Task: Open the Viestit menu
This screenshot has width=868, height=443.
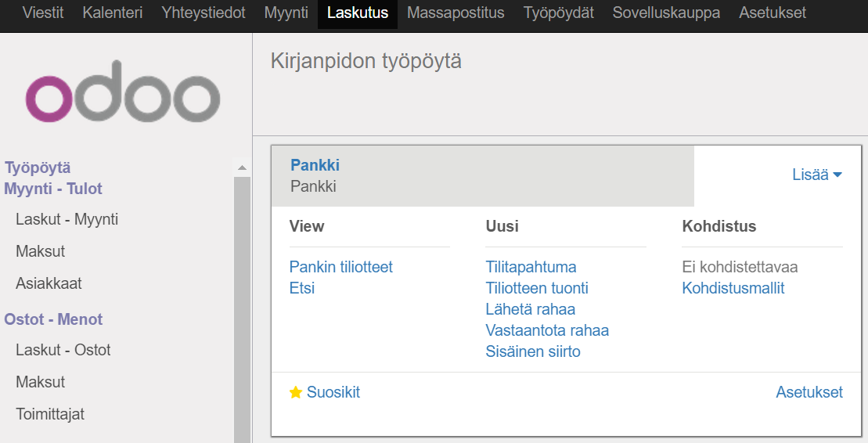Action: click(x=43, y=13)
